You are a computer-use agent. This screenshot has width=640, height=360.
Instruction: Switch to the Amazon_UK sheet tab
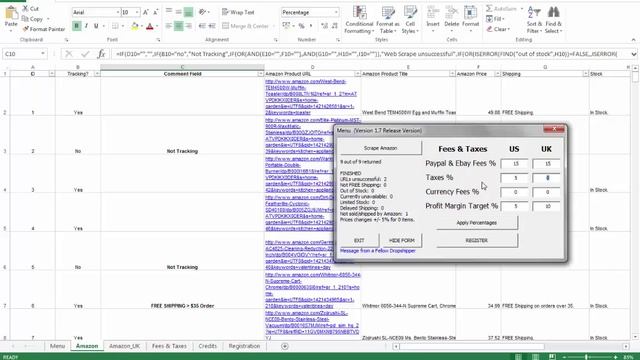pos(124,346)
